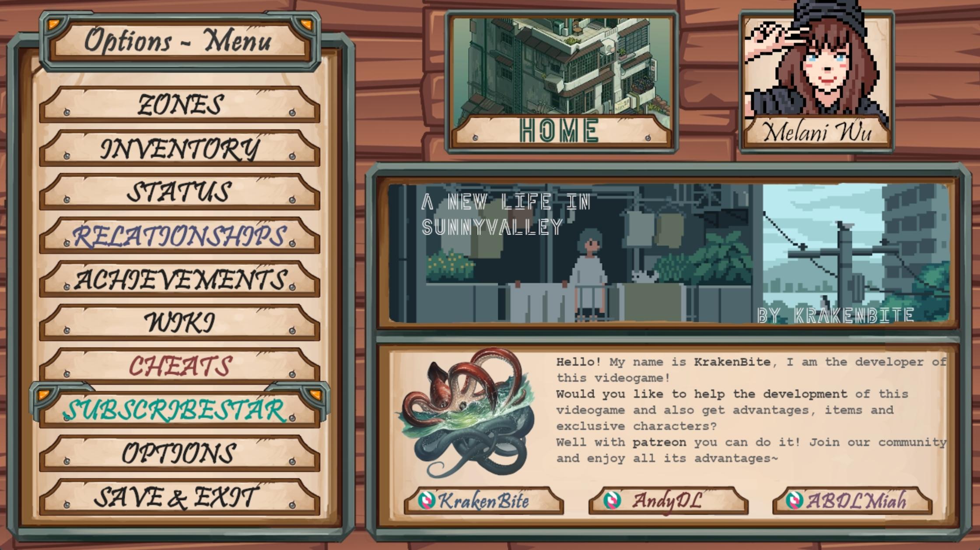Viewport: 980px width, 550px height.
Task: Open the OPTIONS settings
Action: pyautogui.click(x=179, y=453)
